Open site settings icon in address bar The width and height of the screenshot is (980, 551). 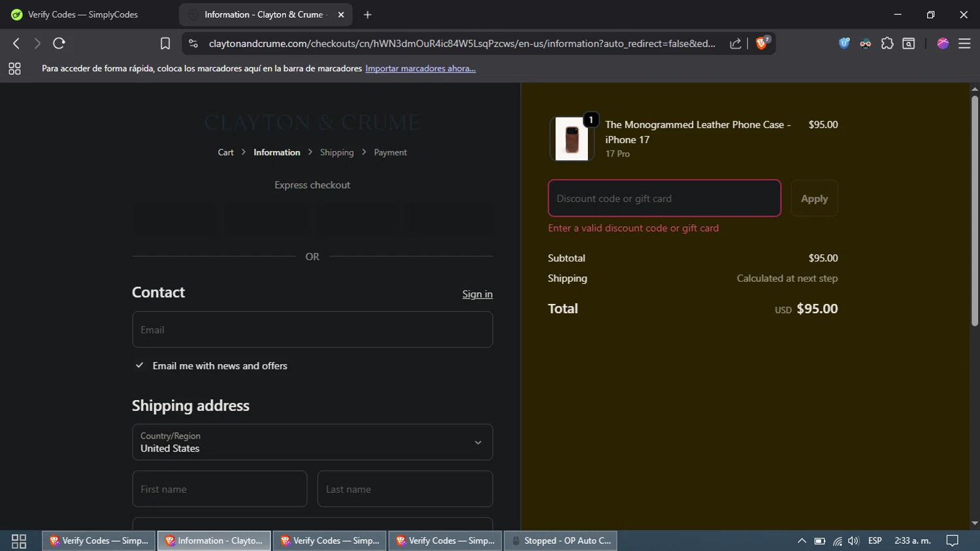(x=193, y=43)
